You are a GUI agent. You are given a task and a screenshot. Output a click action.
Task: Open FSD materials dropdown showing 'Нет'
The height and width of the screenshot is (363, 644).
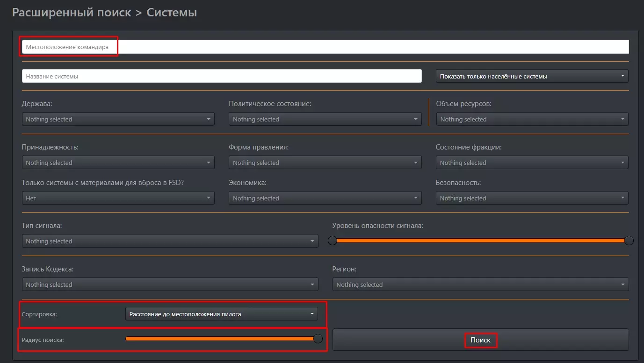[x=118, y=198]
